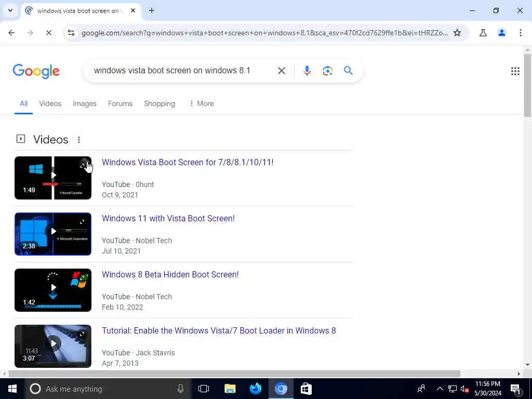Screen dimensions: 532x399
Task: Switch to the Forums results tab
Action: click(x=120, y=103)
